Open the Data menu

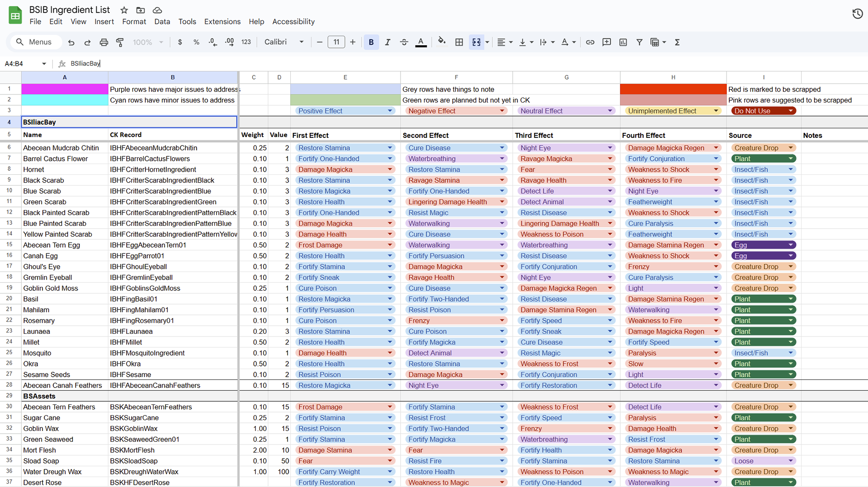pyautogui.click(x=162, y=22)
